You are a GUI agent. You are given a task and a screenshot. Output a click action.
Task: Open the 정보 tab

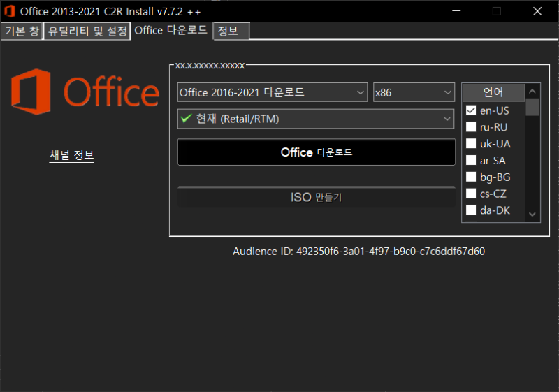[231, 31]
